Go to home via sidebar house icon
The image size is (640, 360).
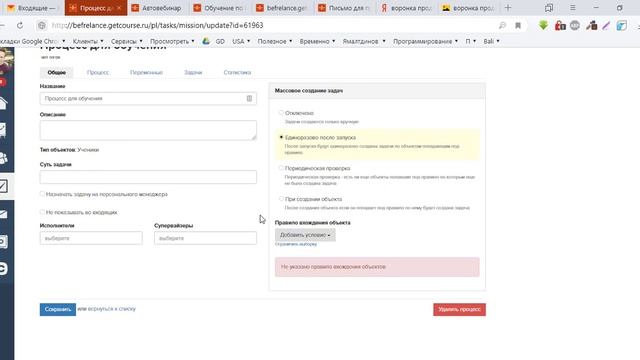4,103
